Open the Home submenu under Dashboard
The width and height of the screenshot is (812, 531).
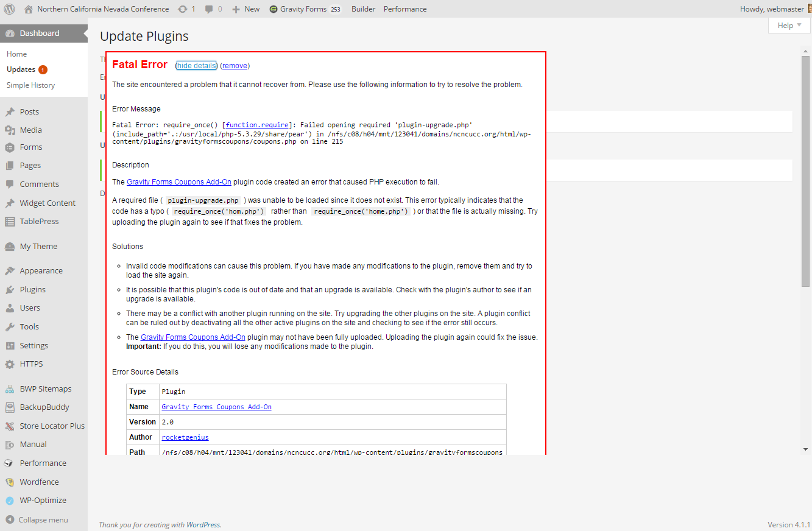point(17,54)
